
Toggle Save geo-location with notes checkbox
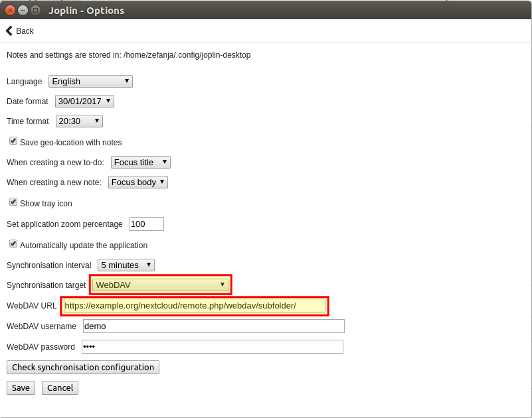[13, 141]
